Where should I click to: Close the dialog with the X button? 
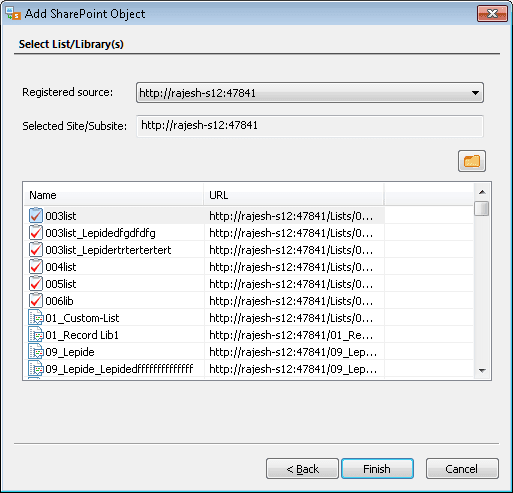click(x=492, y=14)
